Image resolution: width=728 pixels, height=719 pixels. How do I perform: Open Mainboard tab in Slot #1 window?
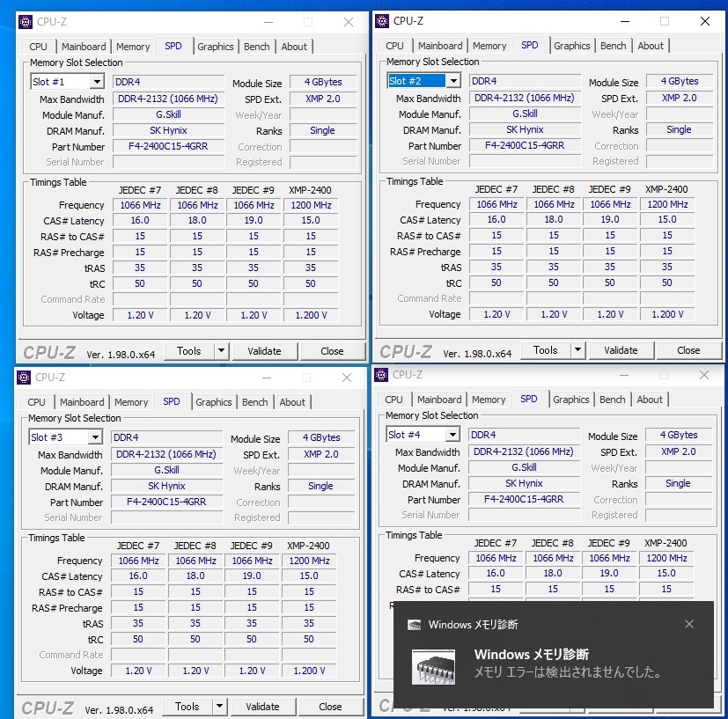[84, 47]
